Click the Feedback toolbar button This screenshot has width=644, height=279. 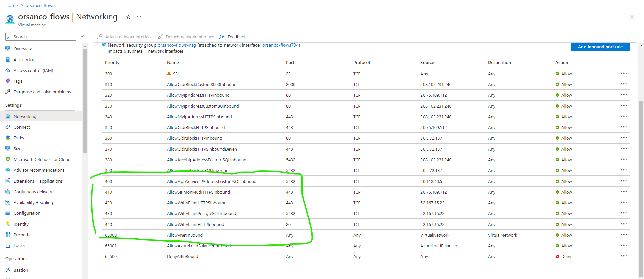pyautogui.click(x=233, y=37)
